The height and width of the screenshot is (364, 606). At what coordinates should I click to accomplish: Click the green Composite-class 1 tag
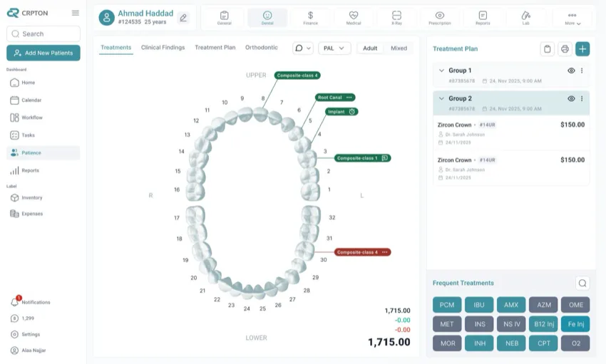(x=362, y=158)
